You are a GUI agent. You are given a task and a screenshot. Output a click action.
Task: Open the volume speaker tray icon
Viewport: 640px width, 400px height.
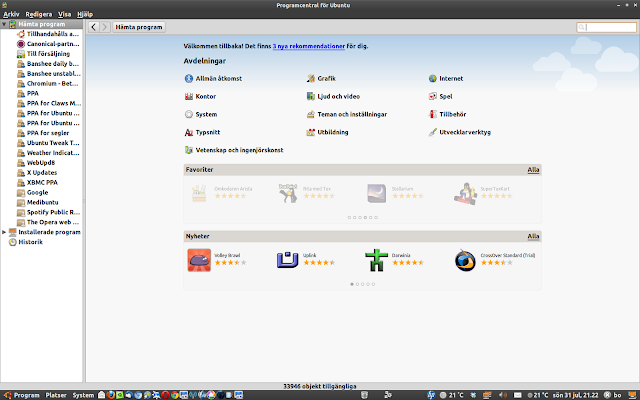(503, 395)
